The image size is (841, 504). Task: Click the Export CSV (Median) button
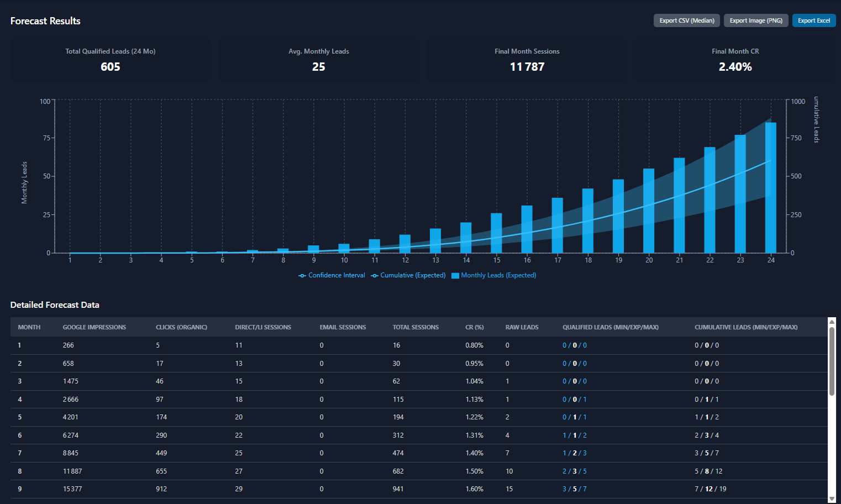click(687, 20)
